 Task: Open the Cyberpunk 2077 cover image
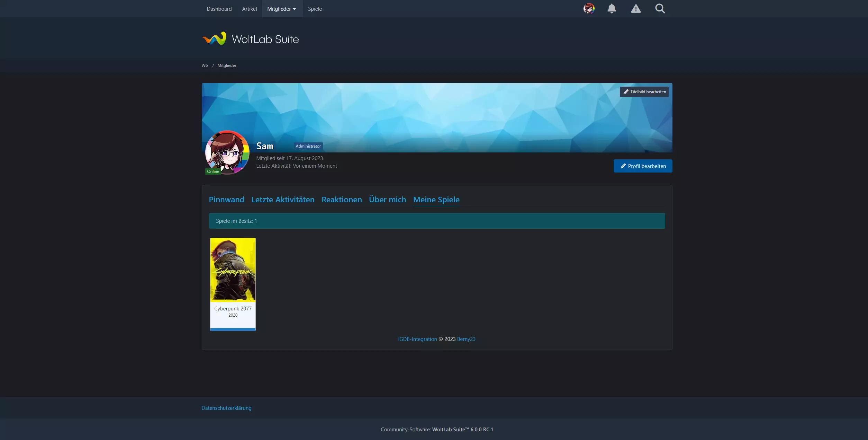pyautogui.click(x=233, y=270)
